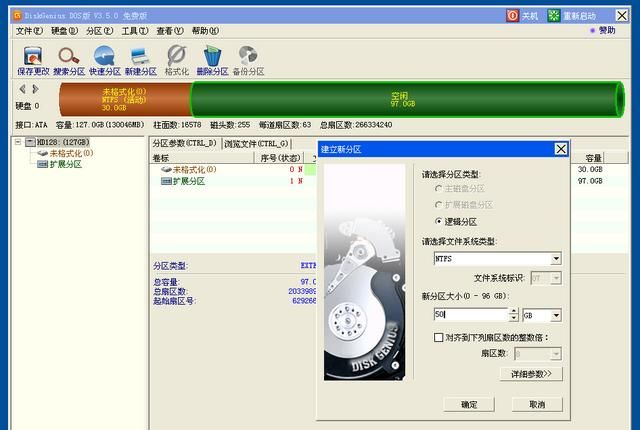Open the 帮助(H) menu
This screenshot has width=640, height=430.
click(x=205, y=31)
